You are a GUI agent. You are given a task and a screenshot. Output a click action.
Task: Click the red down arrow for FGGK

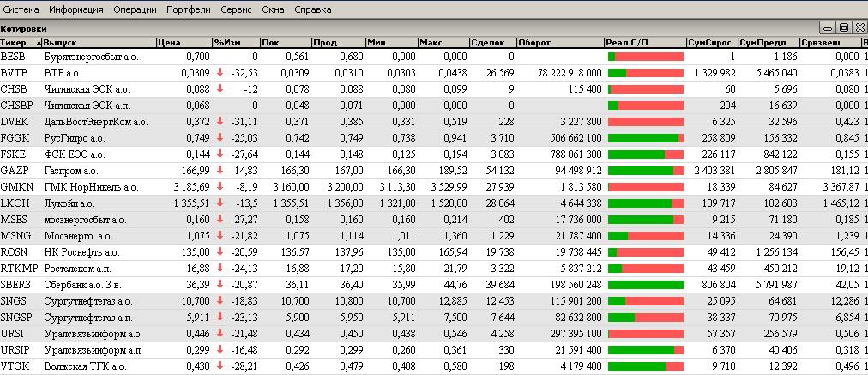tap(220, 138)
